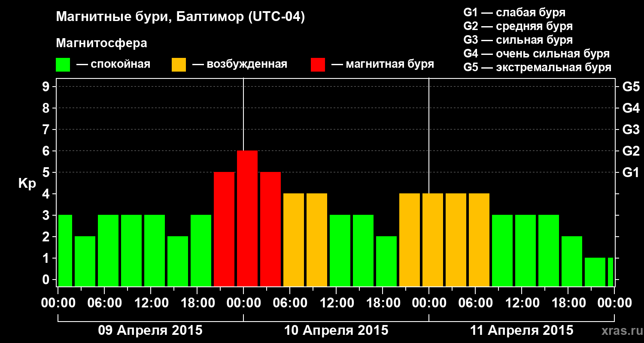Click "G5 — экстремальная буря" legend line
644x343 pixels.
(538, 68)
